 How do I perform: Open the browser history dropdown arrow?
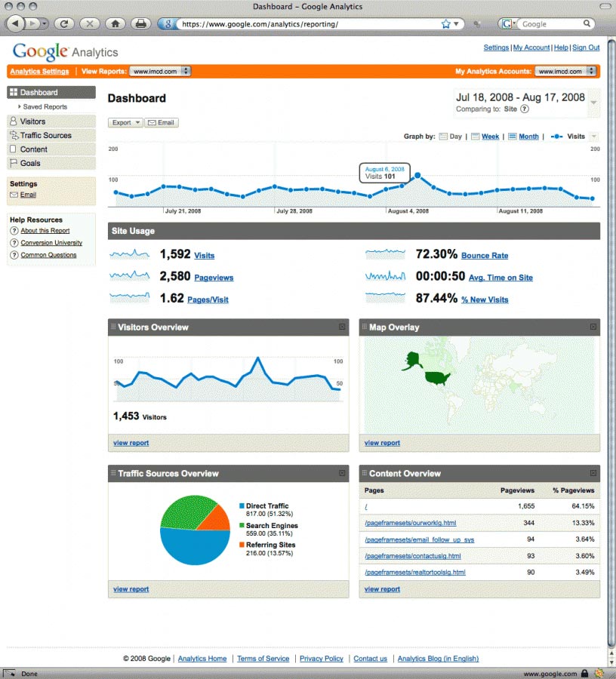[45, 24]
